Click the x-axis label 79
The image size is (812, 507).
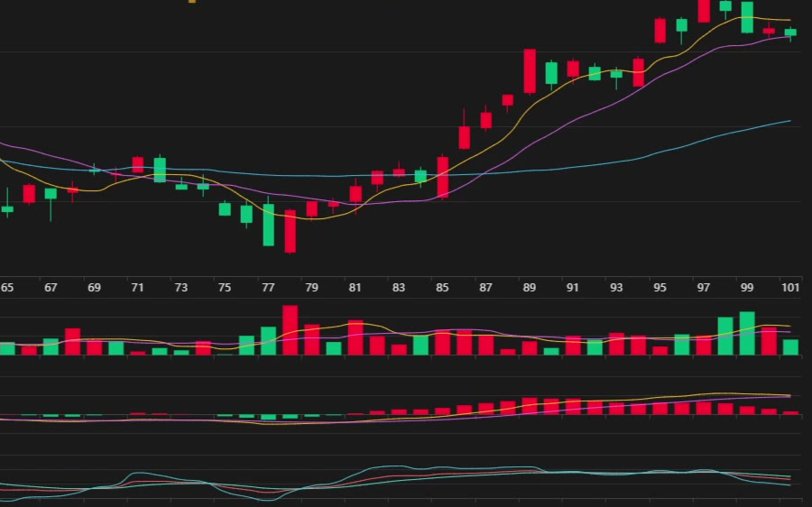coord(311,288)
